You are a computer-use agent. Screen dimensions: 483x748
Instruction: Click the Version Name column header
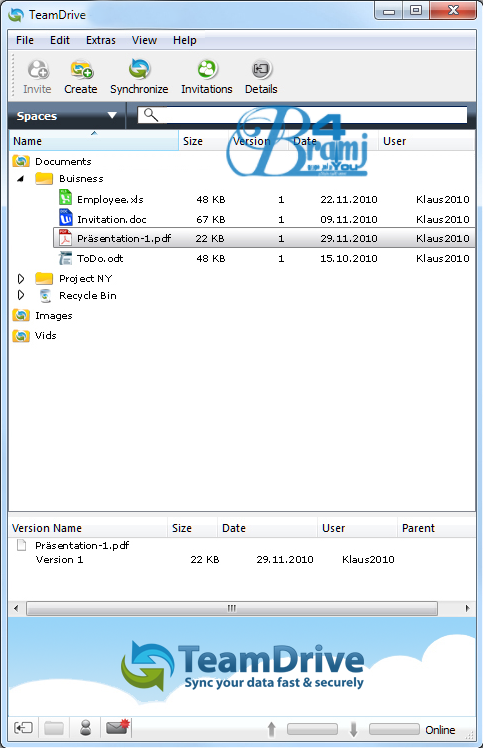click(x=88, y=528)
